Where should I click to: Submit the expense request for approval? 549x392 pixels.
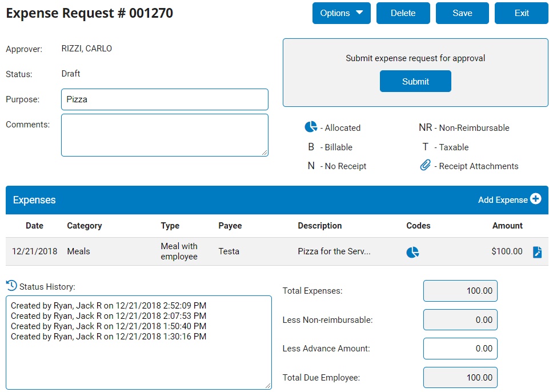[415, 81]
